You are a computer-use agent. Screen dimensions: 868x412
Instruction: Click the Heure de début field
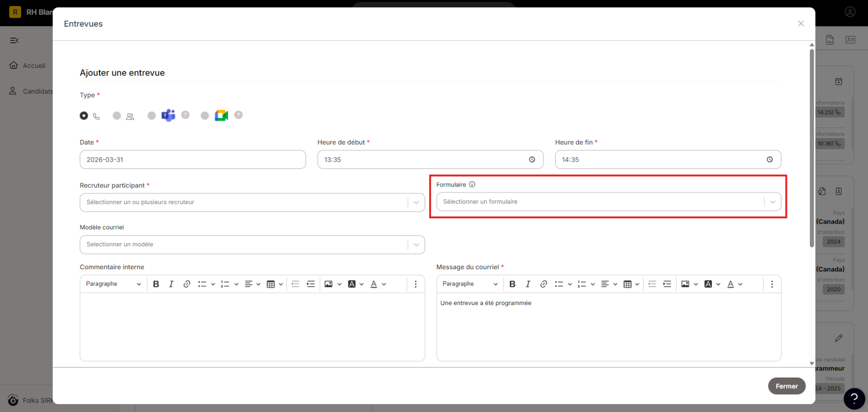coord(430,159)
